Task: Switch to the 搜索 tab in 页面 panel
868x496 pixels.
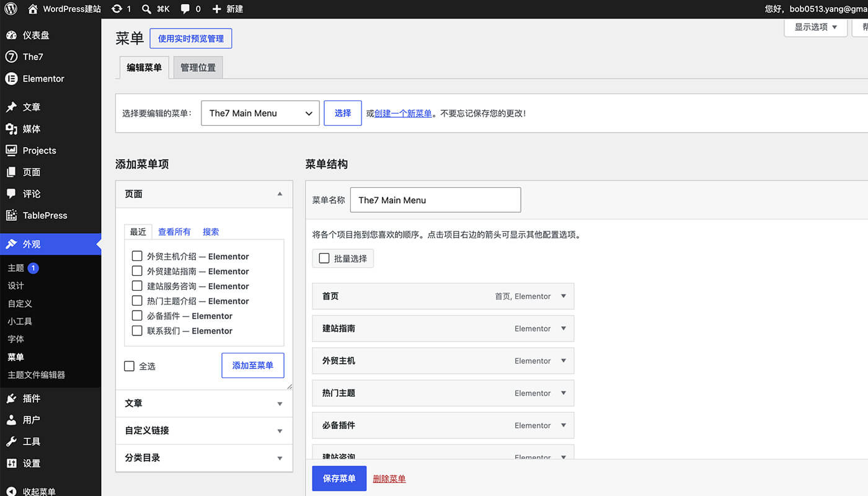Action: (211, 232)
